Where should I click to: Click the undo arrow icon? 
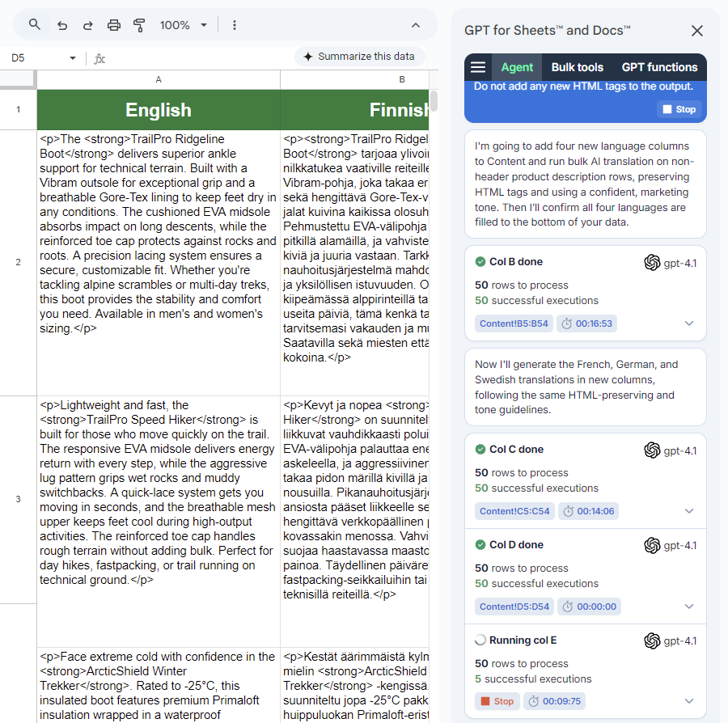coord(62,25)
